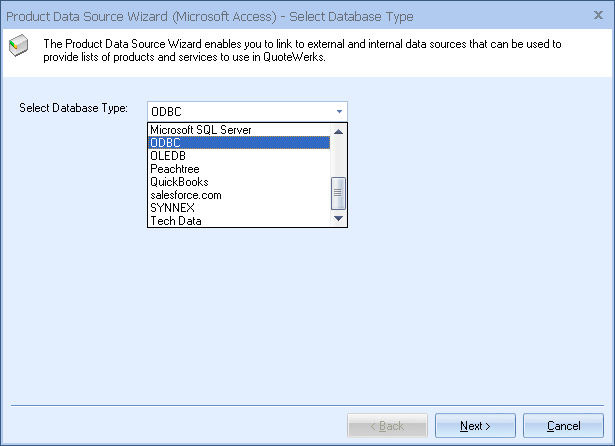Image resolution: width=615 pixels, height=446 pixels.
Task: Click the scrollbar thumb in the list
Action: (x=338, y=192)
